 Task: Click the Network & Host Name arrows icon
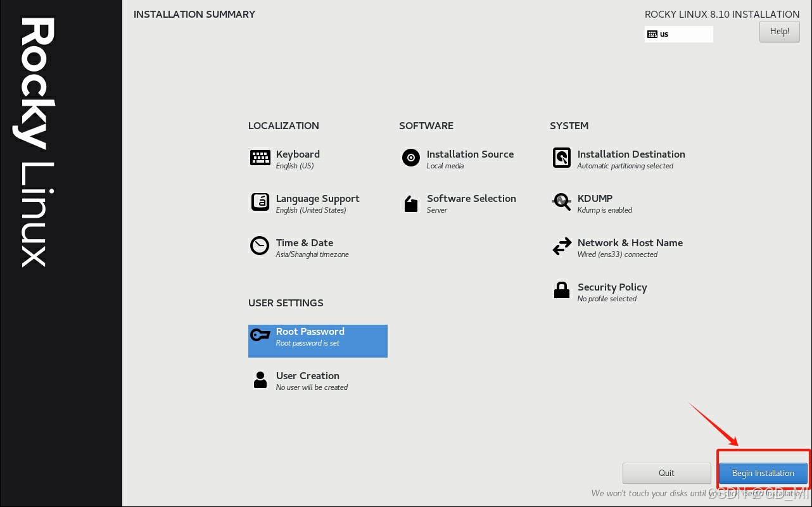click(x=562, y=247)
